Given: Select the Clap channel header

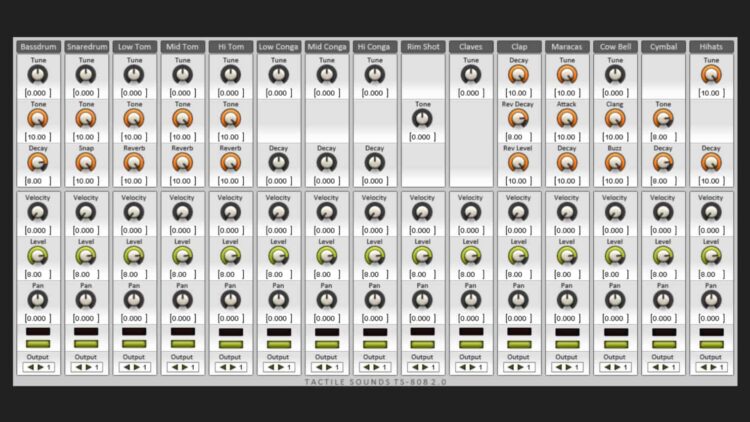Looking at the screenshot, I should pos(519,46).
